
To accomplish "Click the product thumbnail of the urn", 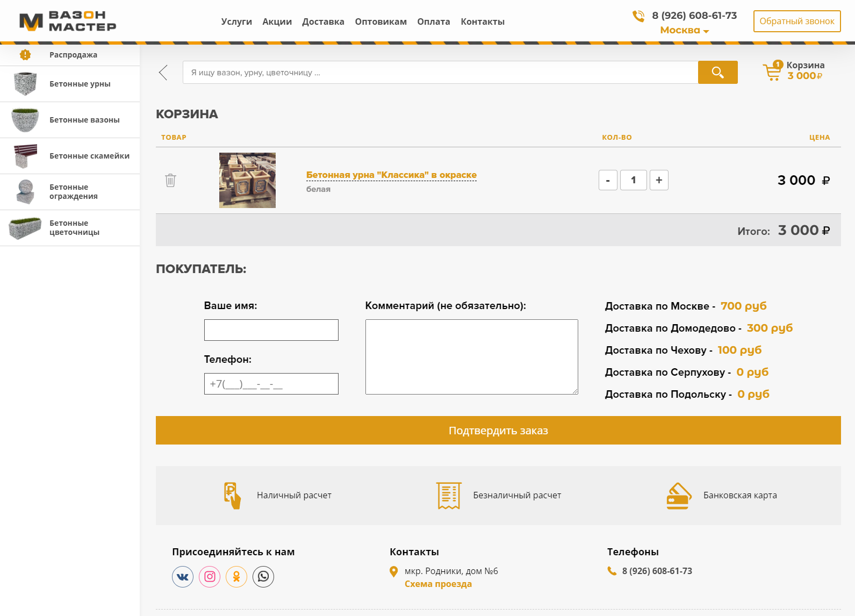I will point(247,180).
